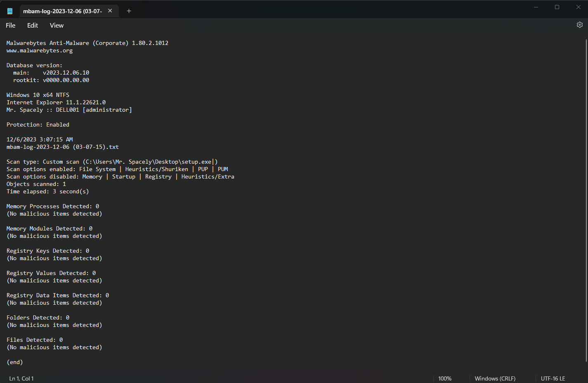Open the View menu
This screenshot has width=588, height=383.
(x=57, y=26)
